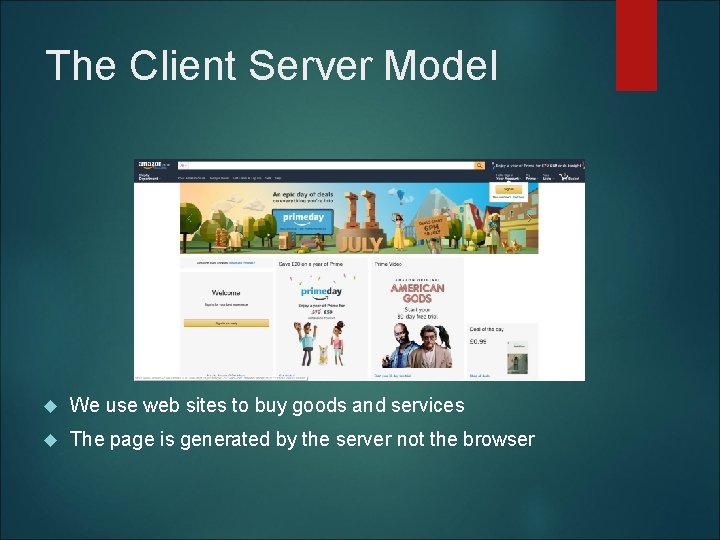This screenshot has width=720, height=540.
Task: Click the orange search magnifier button
Action: [479, 165]
